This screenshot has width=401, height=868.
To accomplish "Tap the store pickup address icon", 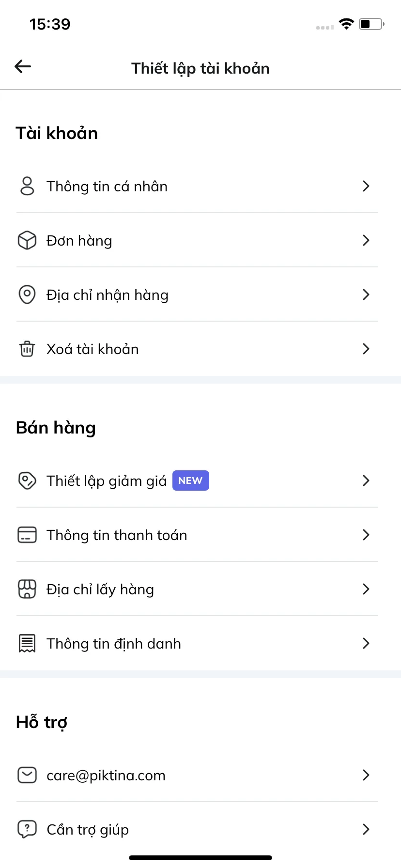I will (x=27, y=589).
